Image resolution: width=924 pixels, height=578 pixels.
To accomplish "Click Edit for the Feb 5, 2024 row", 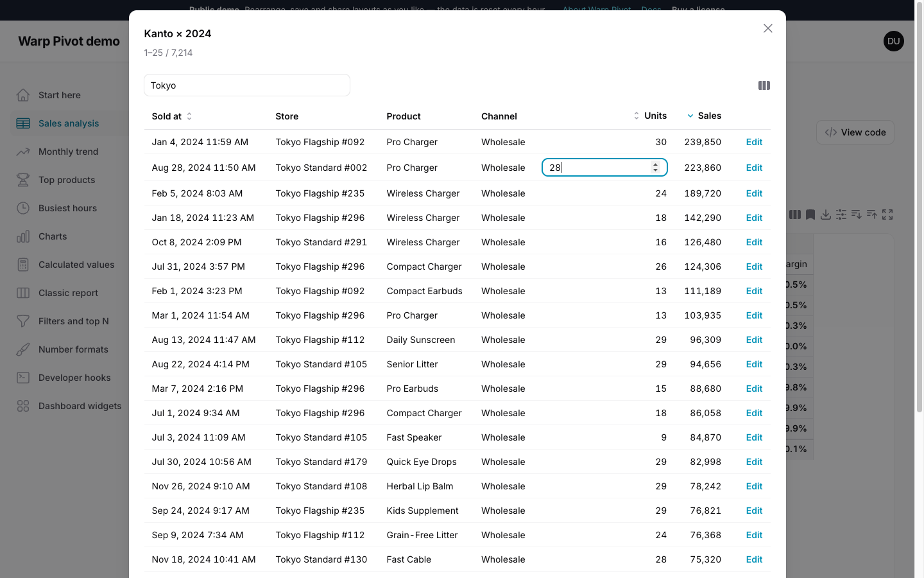I will coord(754,193).
